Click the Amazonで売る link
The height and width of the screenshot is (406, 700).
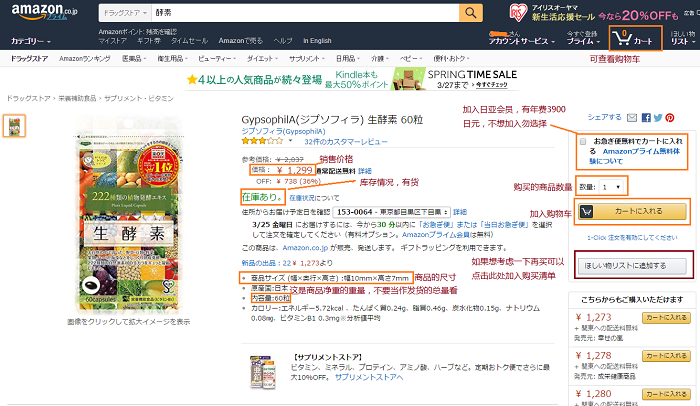pos(241,41)
